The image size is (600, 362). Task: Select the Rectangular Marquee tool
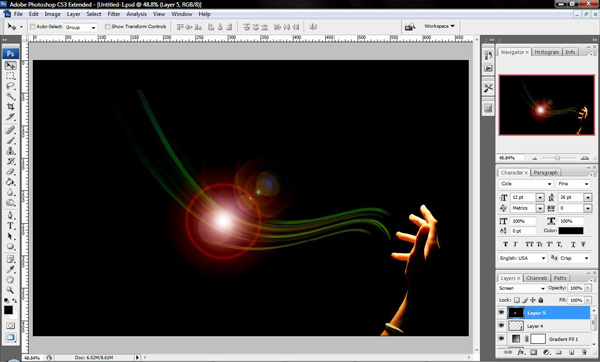(10, 76)
